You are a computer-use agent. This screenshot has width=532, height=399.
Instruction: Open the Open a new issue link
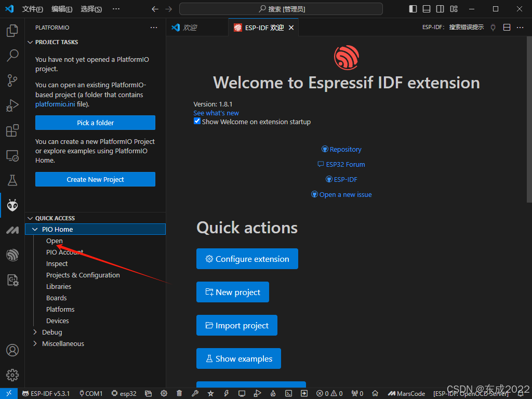pyautogui.click(x=341, y=194)
